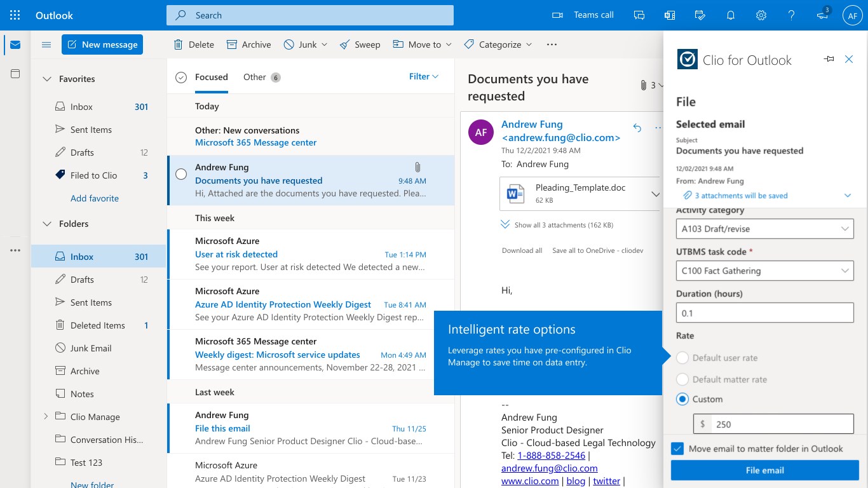Open more message actions in the reading pane
Viewport: 868px width, 488px height.
[x=658, y=128]
